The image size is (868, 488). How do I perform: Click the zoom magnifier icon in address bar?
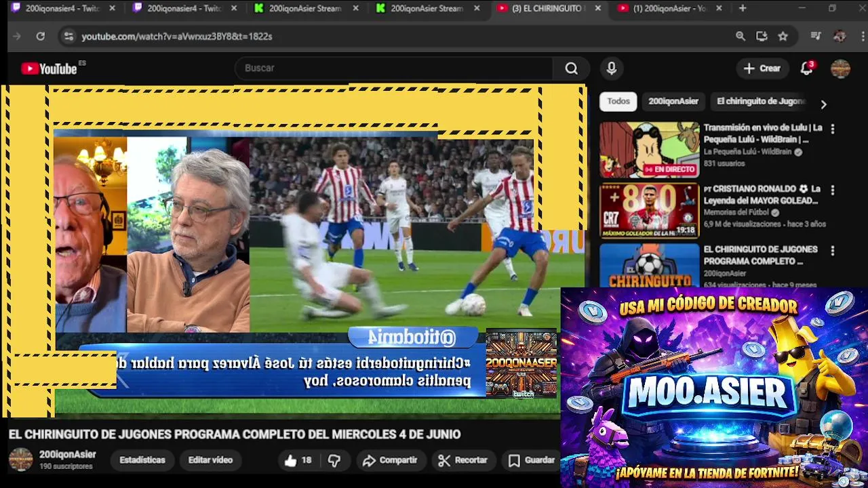(x=741, y=37)
